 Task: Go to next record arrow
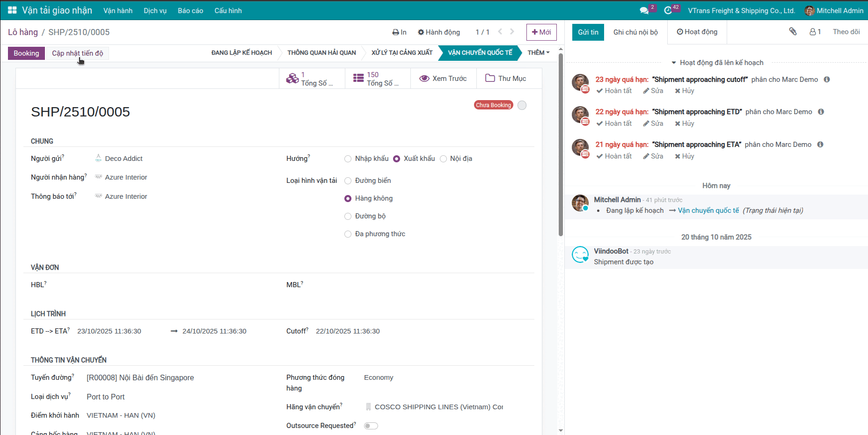pos(512,32)
